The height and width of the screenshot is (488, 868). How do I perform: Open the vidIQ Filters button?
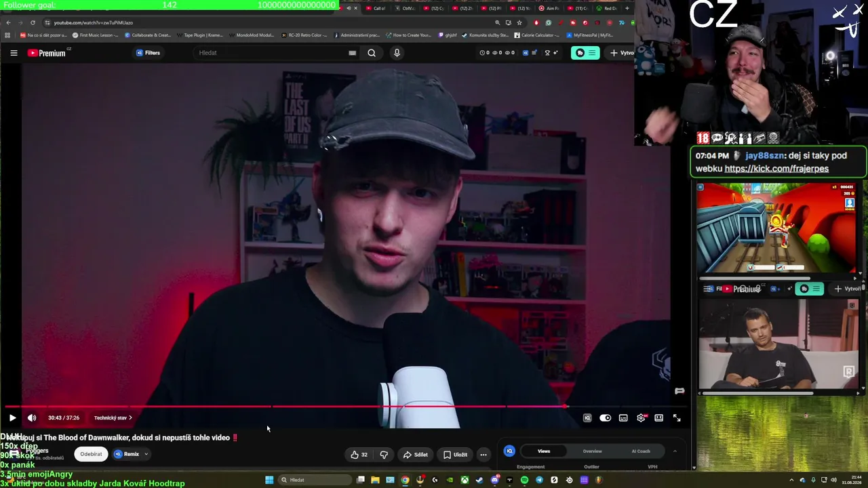point(149,53)
